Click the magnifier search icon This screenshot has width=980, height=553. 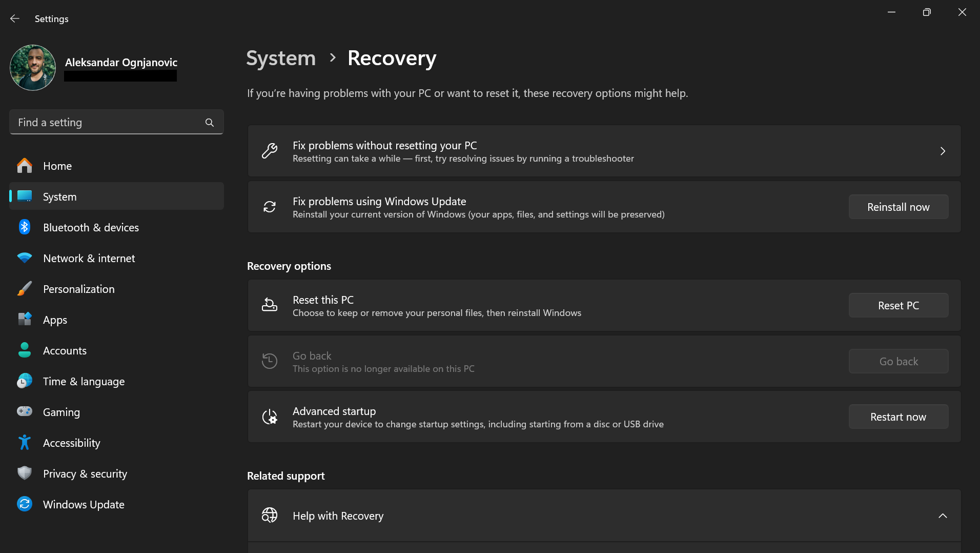[x=209, y=122]
